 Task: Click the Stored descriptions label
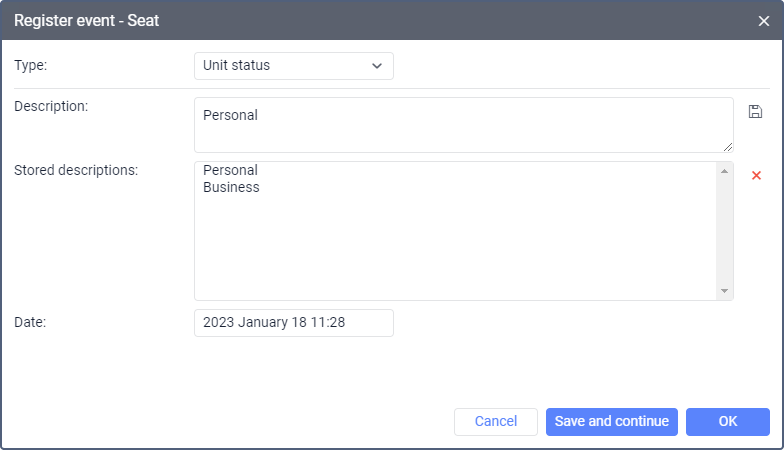(x=76, y=170)
